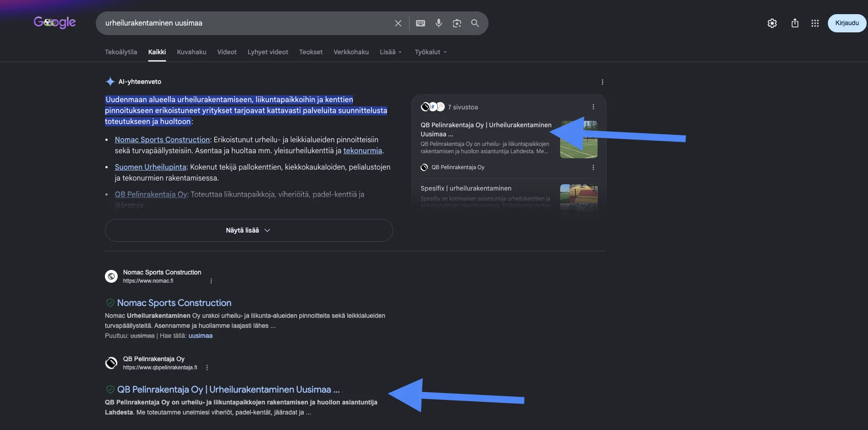Switch to Teokset tab
The width and height of the screenshot is (868, 430).
pyautogui.click(x=311, y=52)
